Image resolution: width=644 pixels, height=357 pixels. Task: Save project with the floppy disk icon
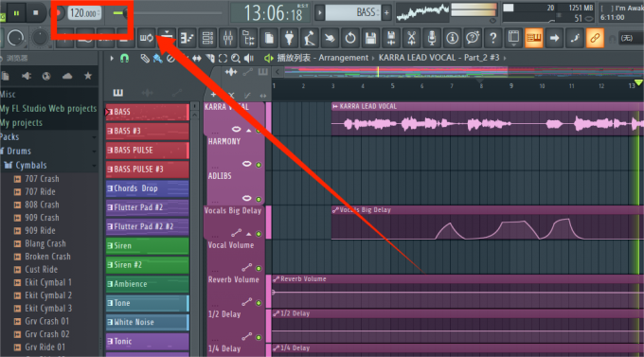click(370, 39)
